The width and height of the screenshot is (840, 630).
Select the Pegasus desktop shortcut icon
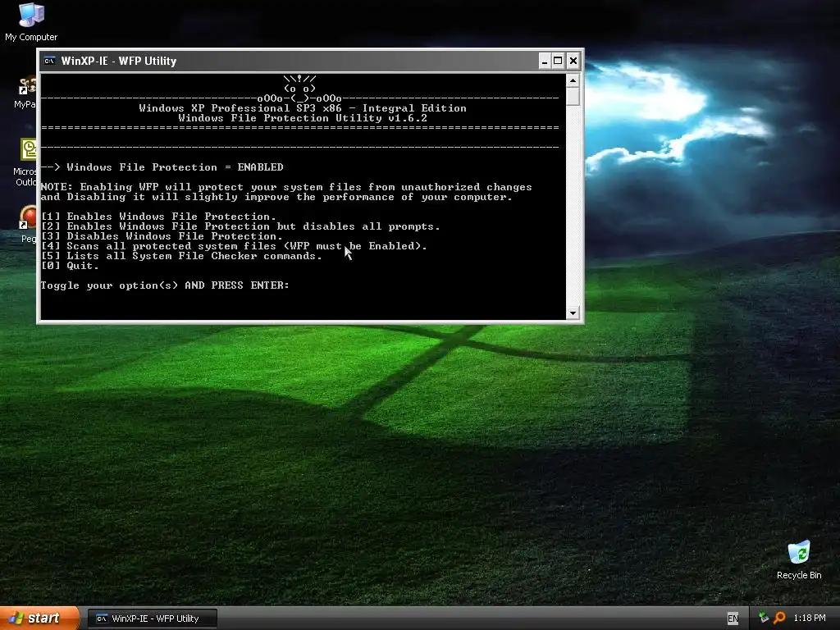coord(29,224)
